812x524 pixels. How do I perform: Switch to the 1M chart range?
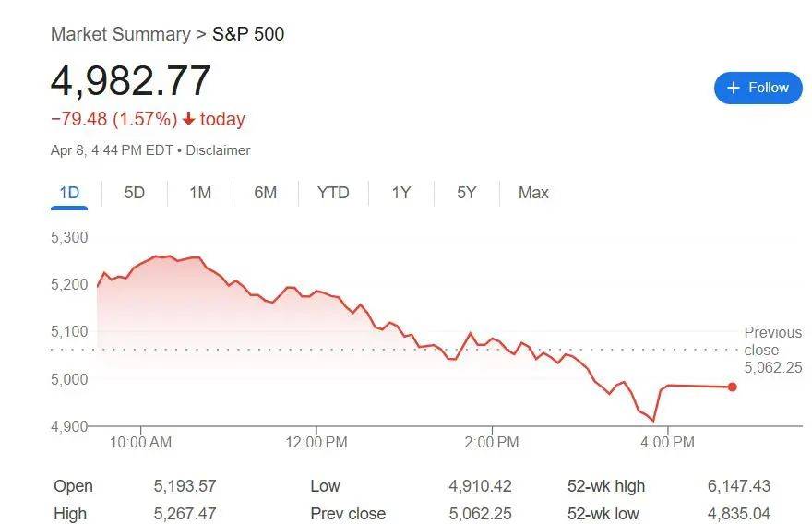click(200, 193)
